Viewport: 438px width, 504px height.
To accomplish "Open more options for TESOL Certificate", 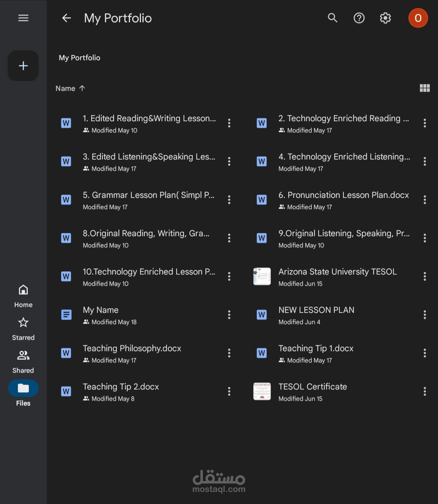I will (424, 392).
